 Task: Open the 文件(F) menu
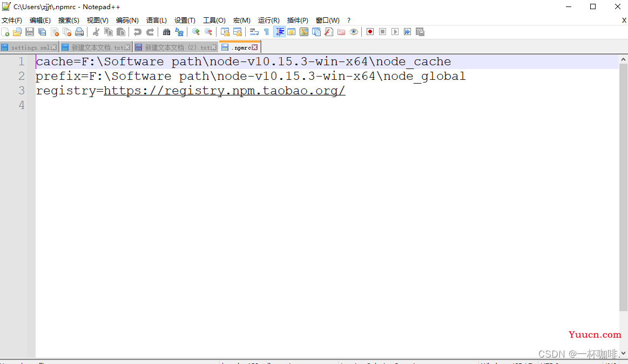pyautogui.click(x=12, y=20)
